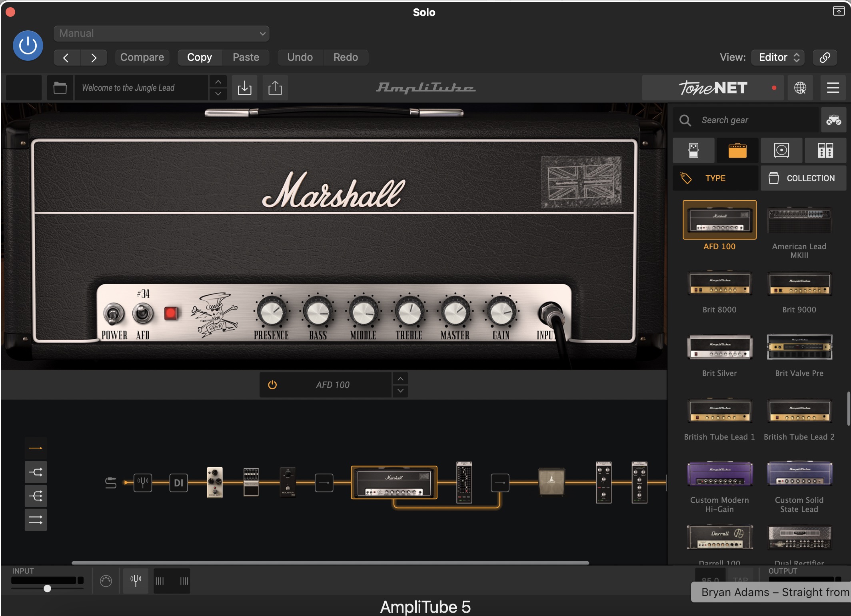
Task: Select the American Lead MKIII amp
Action: point(799,220)
